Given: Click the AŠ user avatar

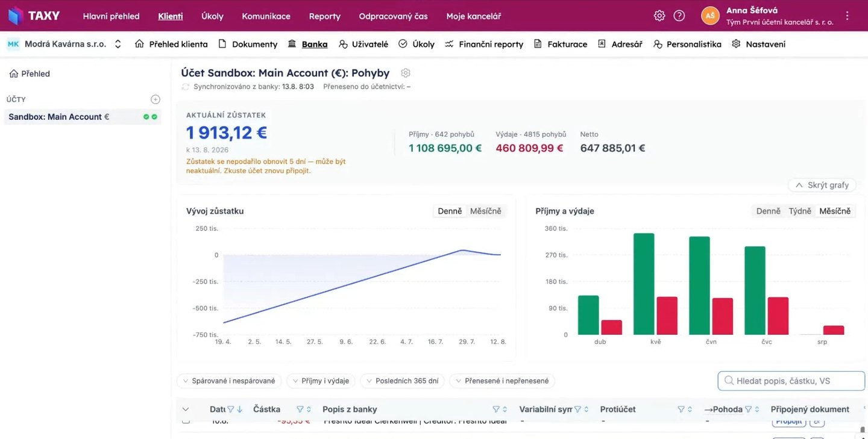Looking at the screenshot, I should [710, 16].
